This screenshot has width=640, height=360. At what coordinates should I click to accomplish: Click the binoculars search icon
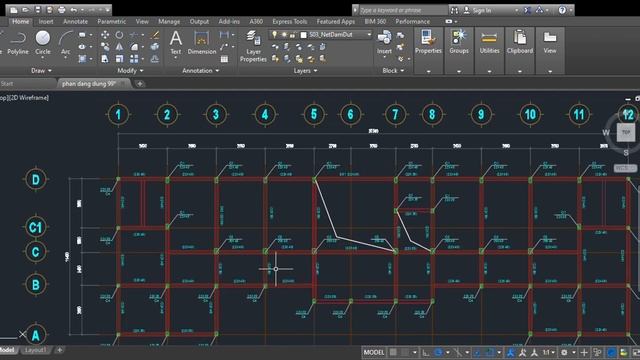pyautogui.click(x=454, y=10)
